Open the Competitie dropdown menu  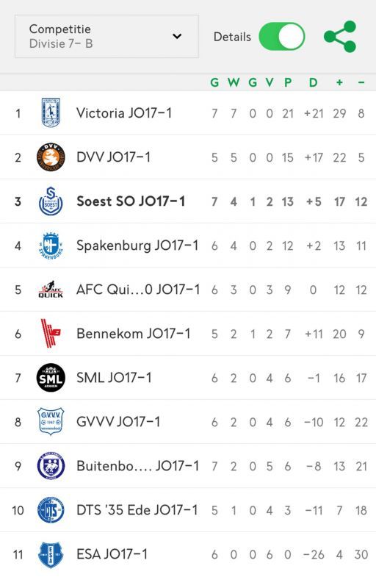106,36
